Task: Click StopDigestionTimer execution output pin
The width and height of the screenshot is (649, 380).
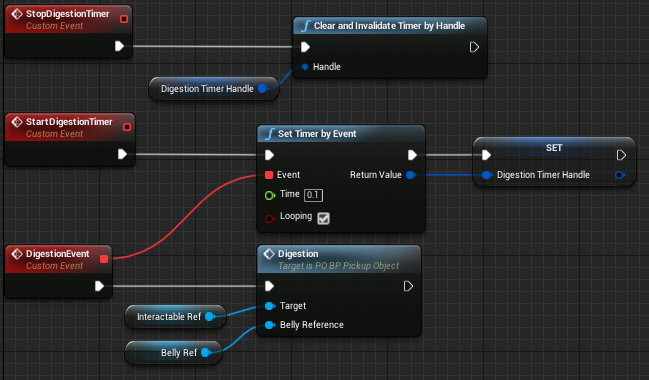Action: [119, 46]
